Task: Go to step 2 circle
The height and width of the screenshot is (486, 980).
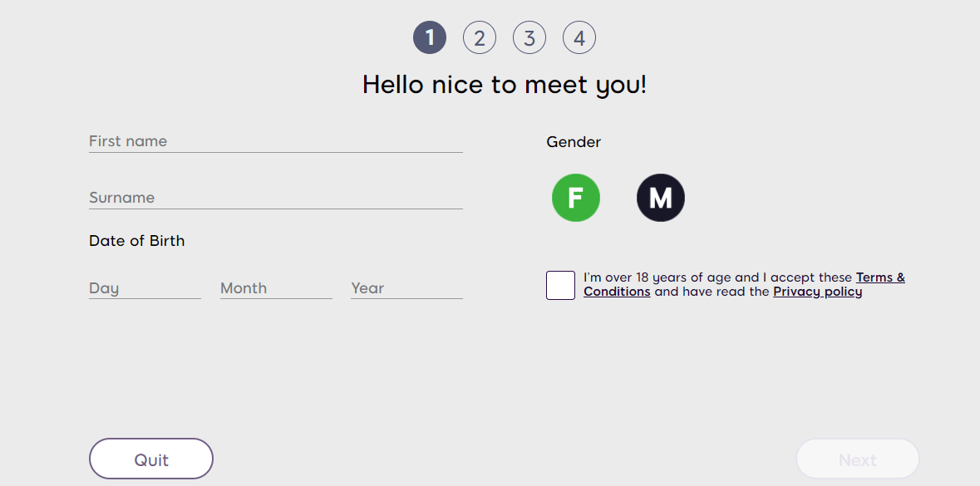Action: pos(480,38)
